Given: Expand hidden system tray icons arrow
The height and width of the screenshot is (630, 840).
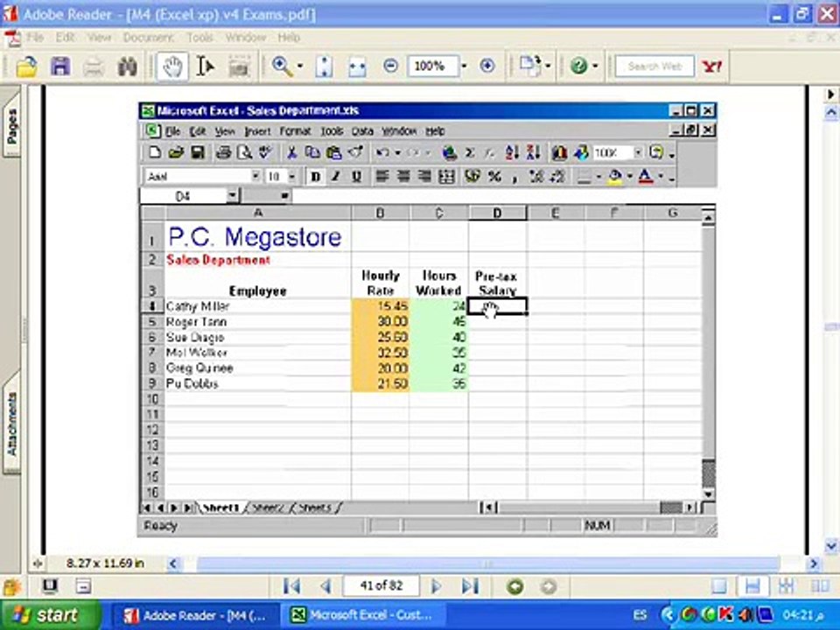Looking at the screenshot, I should coord(668,615).
